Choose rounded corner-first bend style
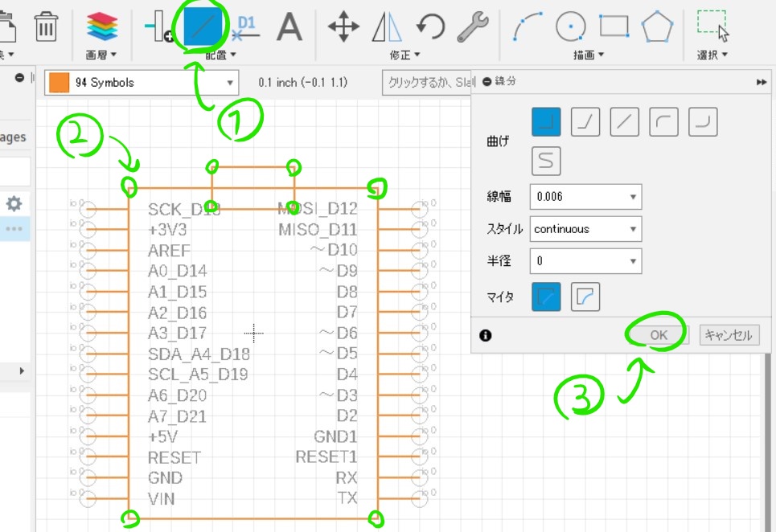This screenshot has height=532, width=776. (663, 121)
